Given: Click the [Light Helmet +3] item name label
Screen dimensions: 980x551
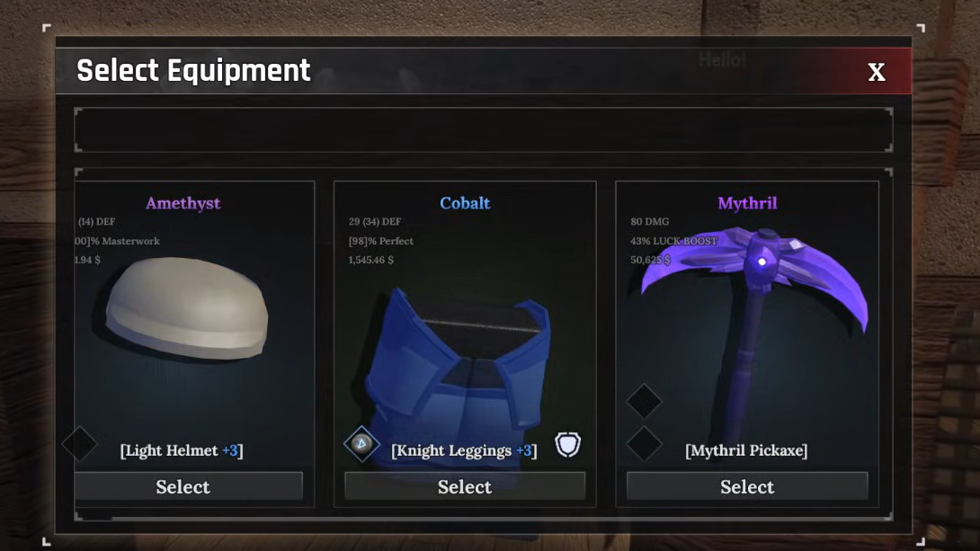Looking at the screenshot, I should point(182,450).
